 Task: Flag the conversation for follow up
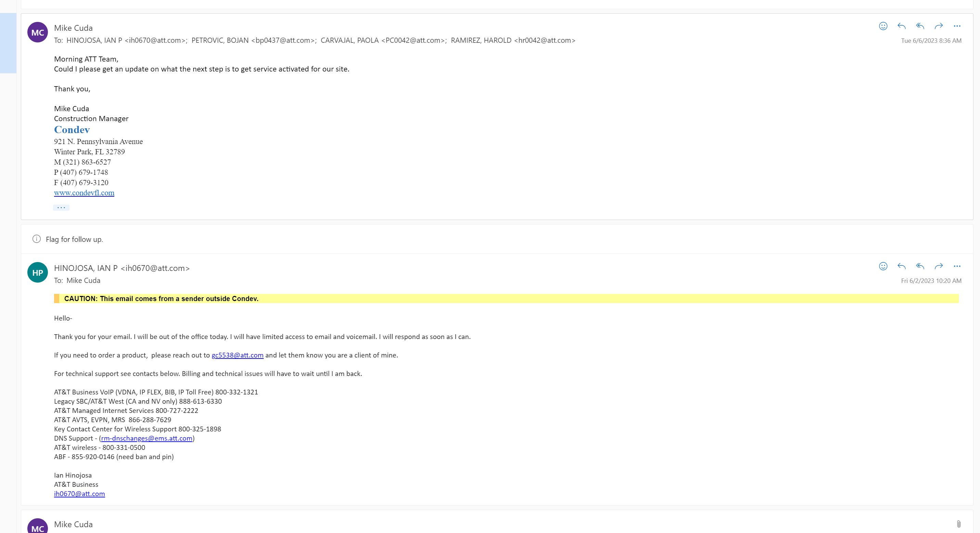[74, 239]
